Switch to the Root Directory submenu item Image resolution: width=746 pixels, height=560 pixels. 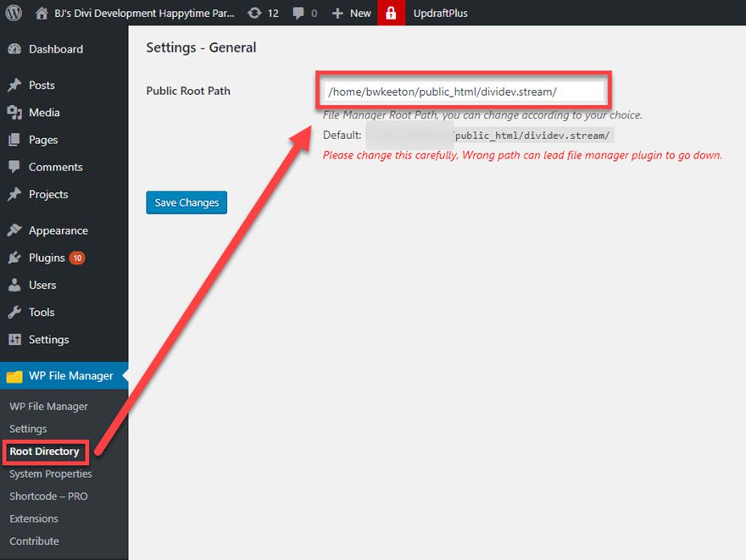[x=45, y=452]
